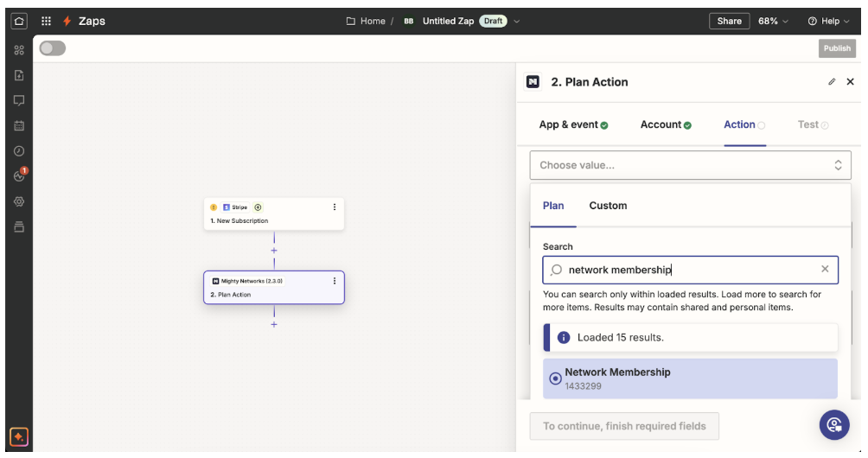
Task: Add a step below Plan Action
Action: point(274,325)
